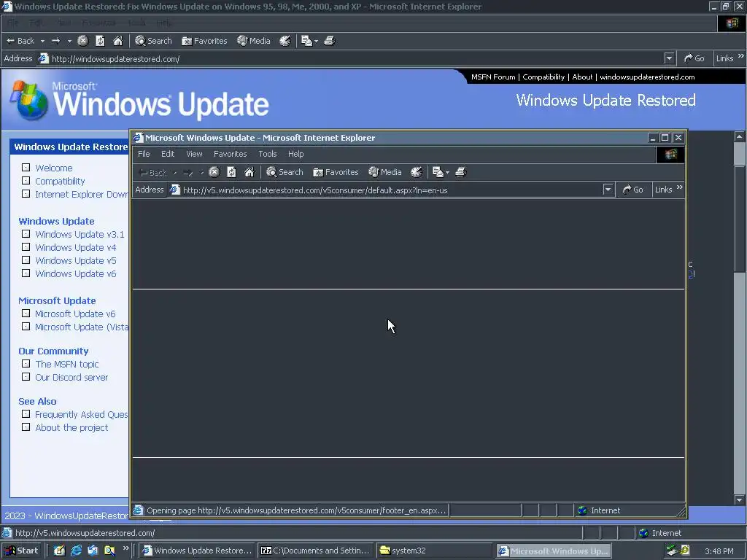Click Stop icon in front Windows Update window

tap(214, 172)
